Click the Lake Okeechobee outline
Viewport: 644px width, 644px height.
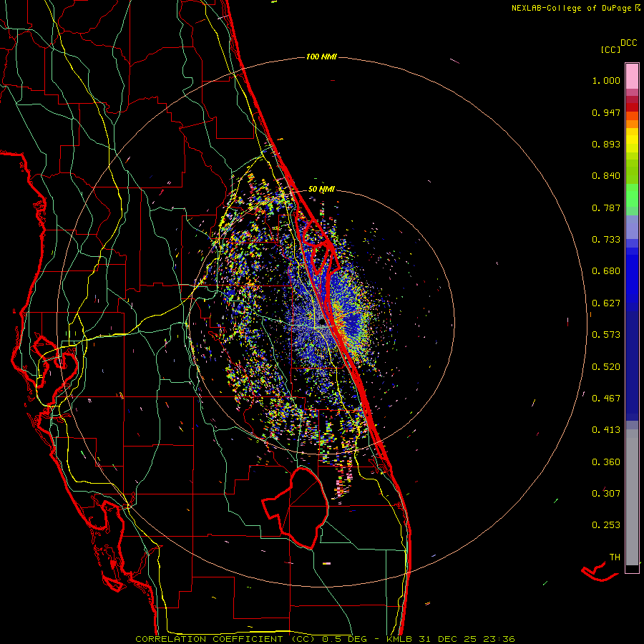pos(296,508)
